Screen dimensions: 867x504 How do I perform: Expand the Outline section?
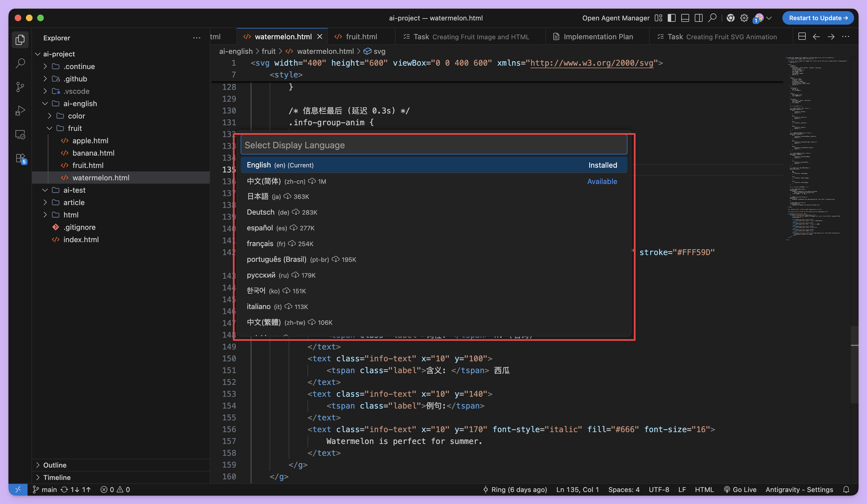coord(55,465)
